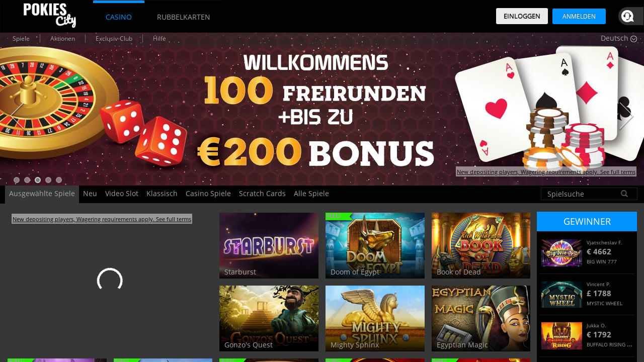Focus the Spielsuche search field
The image size is (644, 362).
click(x=589, y=194)
